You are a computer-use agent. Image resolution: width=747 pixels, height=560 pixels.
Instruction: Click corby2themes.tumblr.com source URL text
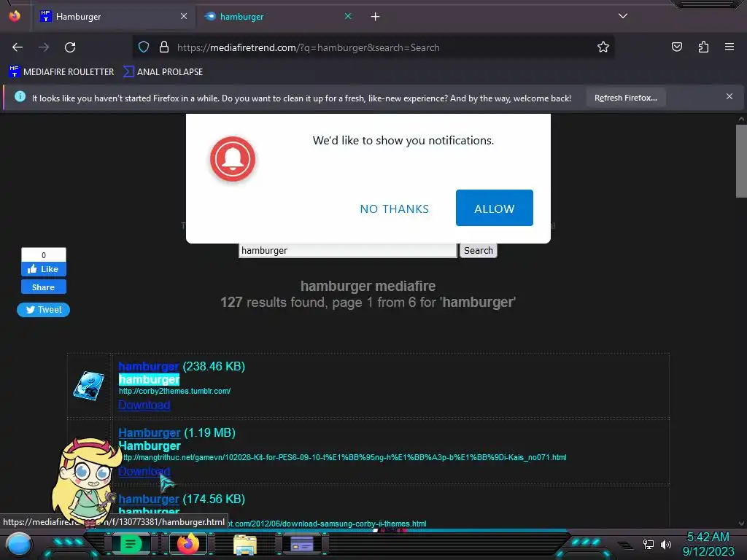174,391
